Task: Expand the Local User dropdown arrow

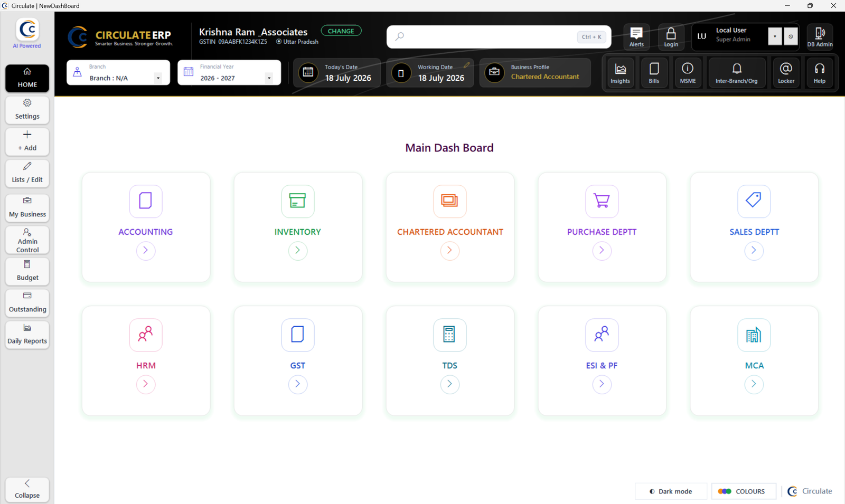Action: tap(775, 37)
